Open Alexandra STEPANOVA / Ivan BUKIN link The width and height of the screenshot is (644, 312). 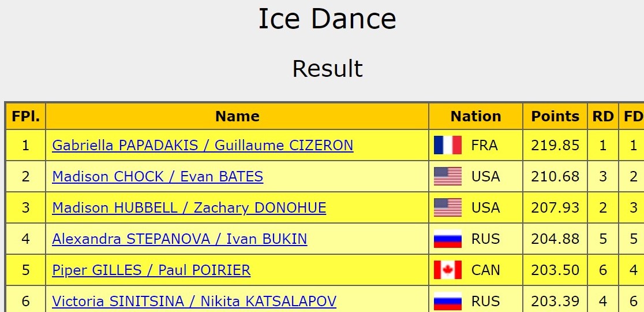[179, 239]
